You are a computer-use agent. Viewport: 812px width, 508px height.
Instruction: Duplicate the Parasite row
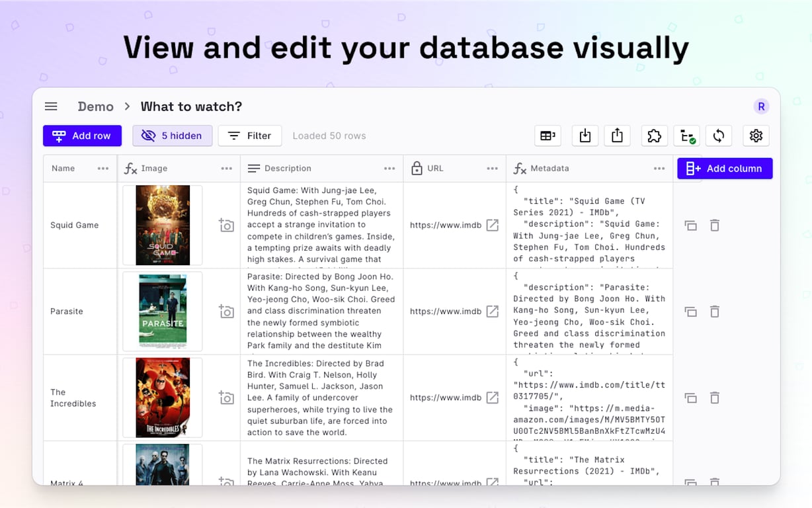click(x=690, y=312)
